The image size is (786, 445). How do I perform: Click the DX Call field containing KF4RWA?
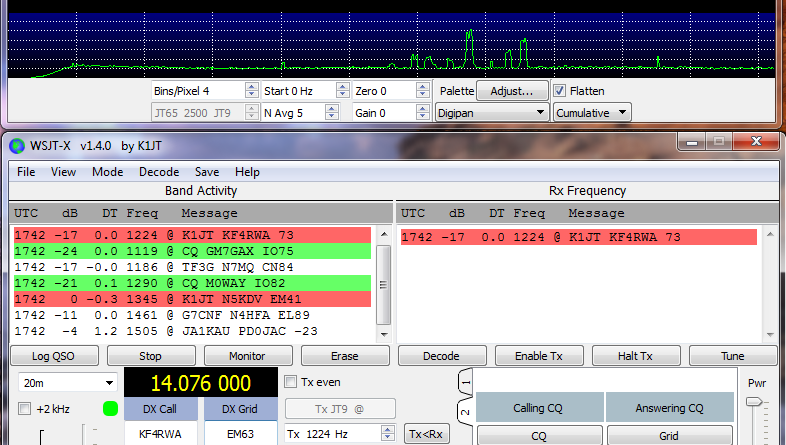click(160, 434)
